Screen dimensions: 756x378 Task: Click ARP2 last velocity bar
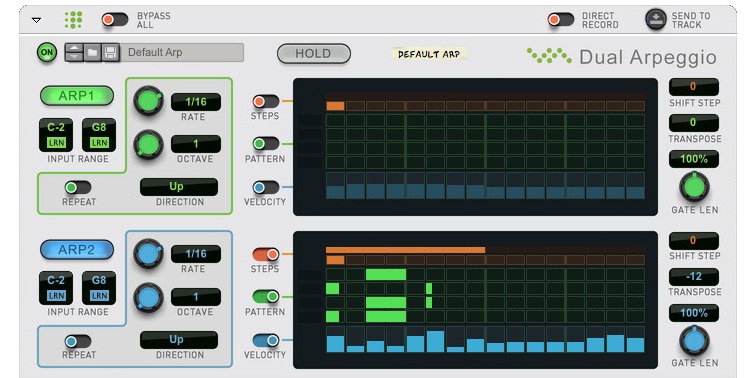[635, 345]
